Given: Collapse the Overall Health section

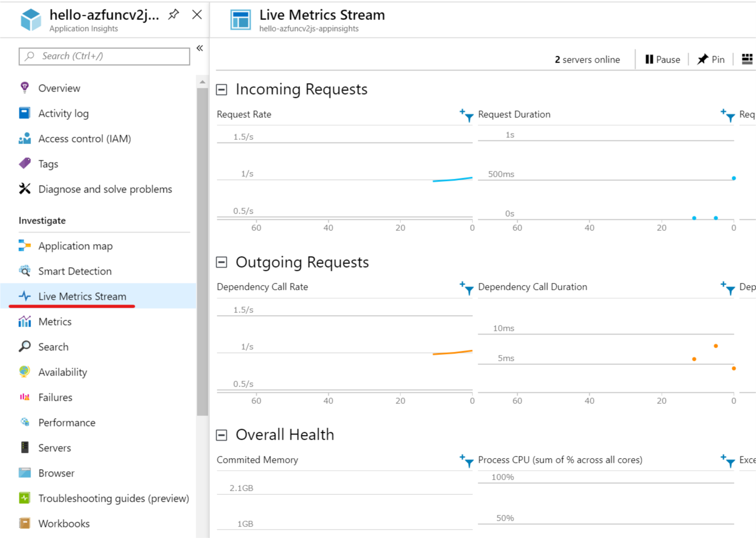Looking at the screenshot, I should pyautogui.click(x=221, y=435).
